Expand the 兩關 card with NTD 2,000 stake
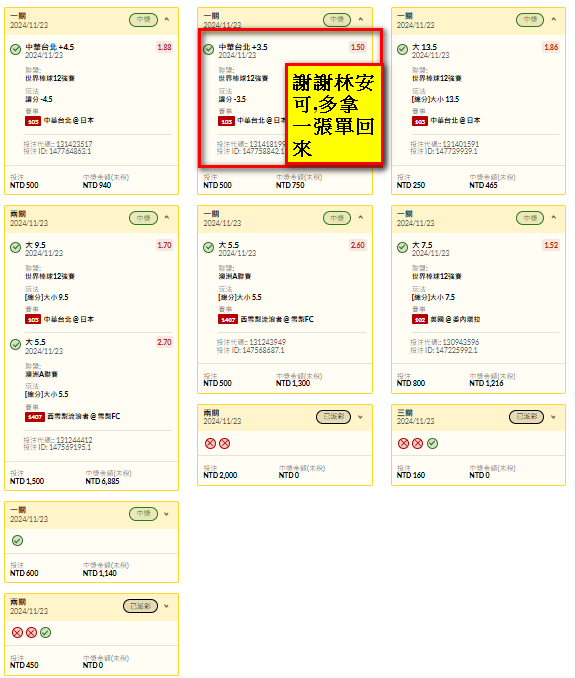Image resolution: width=576 pixels, height=678 pixels. (361, 417)
